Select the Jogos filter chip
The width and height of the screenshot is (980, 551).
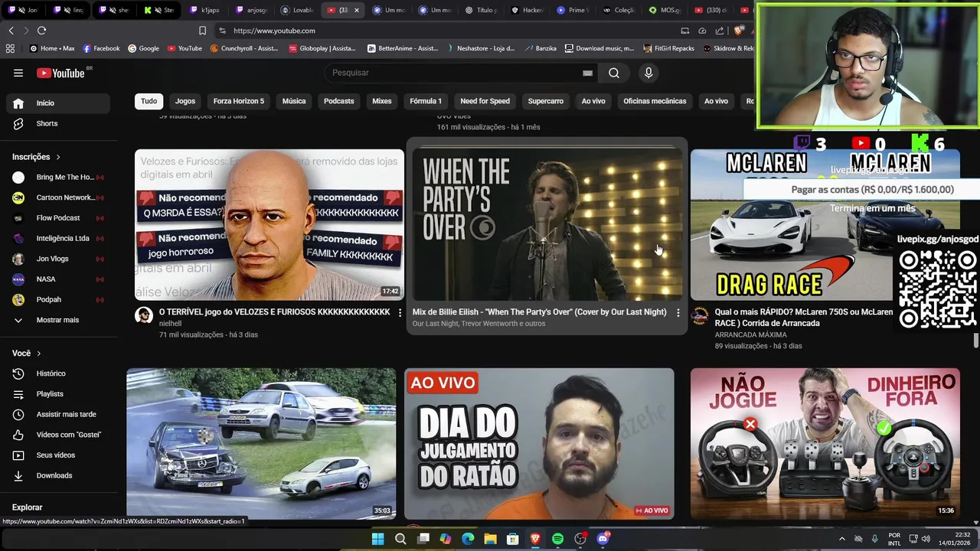185,101
